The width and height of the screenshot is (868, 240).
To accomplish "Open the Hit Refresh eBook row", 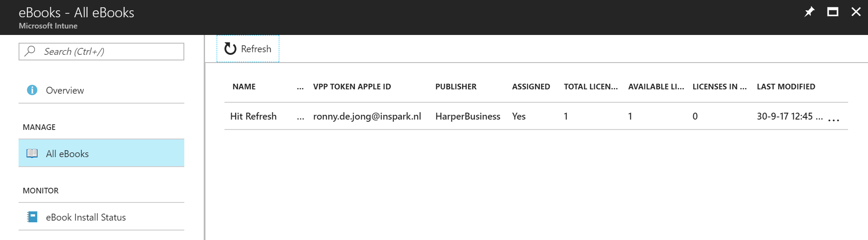I will coord(253,116).
